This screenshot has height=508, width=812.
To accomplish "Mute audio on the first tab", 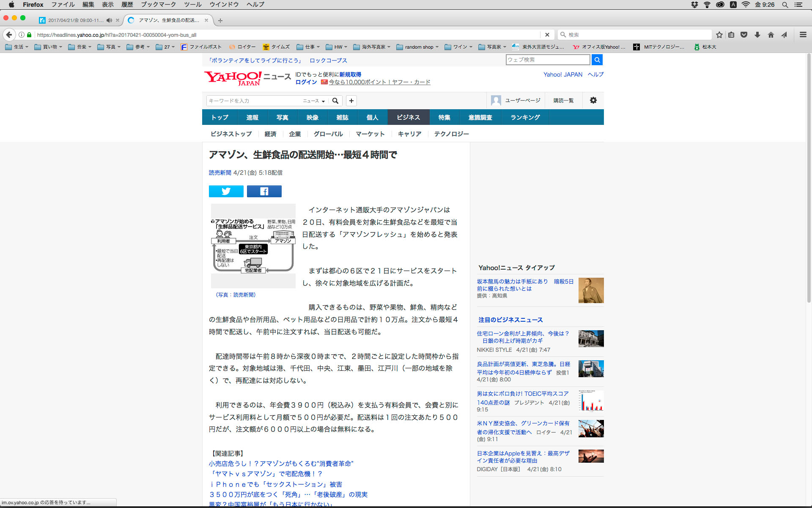I will (109, 20).
